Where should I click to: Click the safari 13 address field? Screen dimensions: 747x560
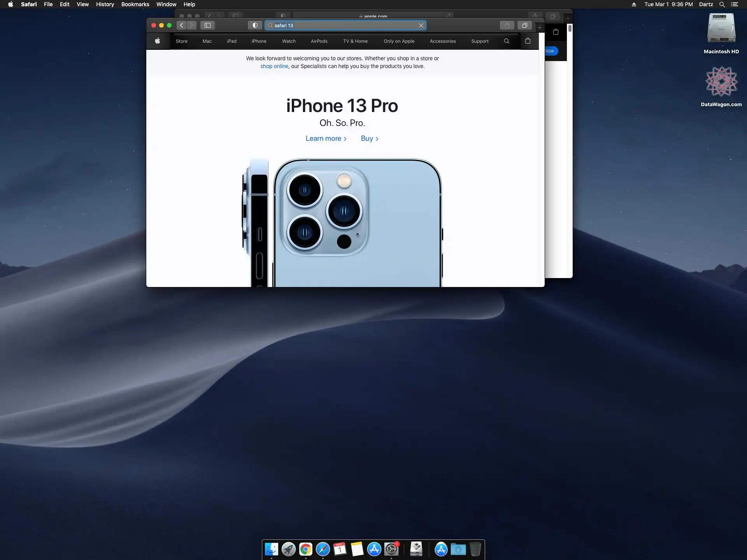click(x=342, y=25)
